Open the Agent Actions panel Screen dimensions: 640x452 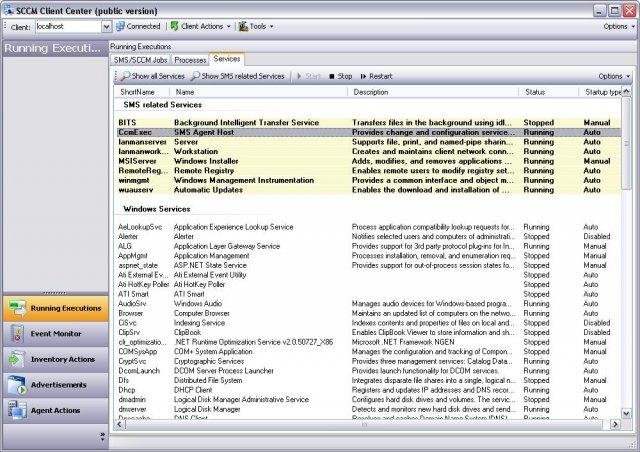(x=56, y=411)
